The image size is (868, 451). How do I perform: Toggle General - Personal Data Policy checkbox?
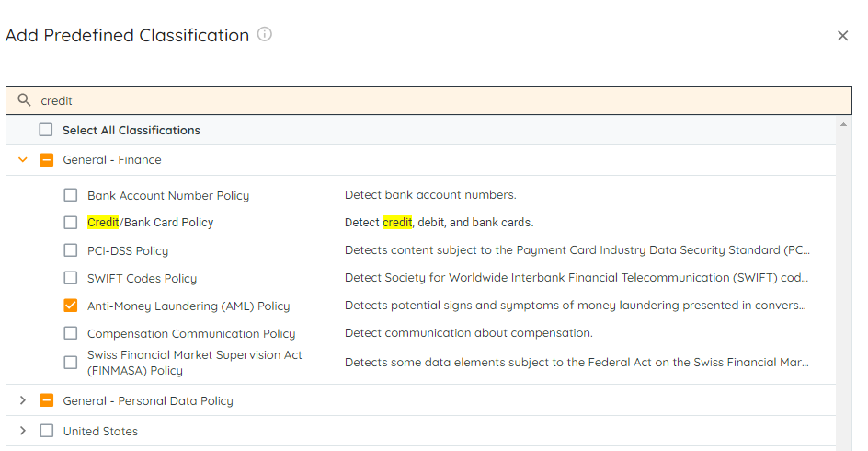[x=46, y=400]
